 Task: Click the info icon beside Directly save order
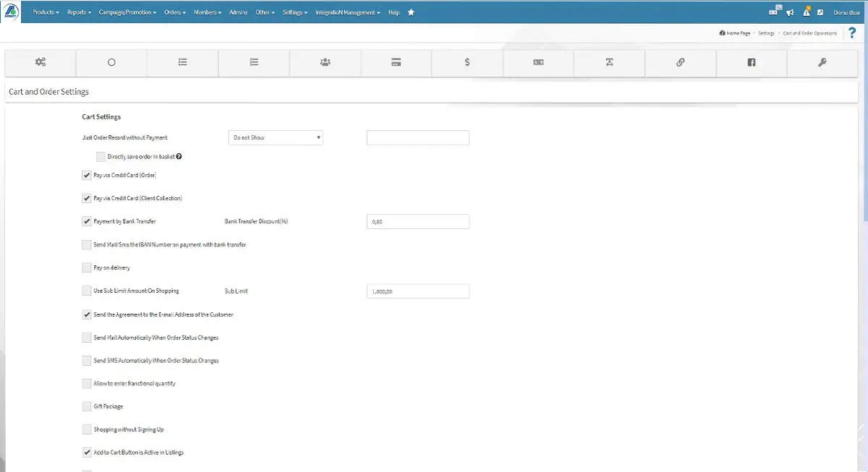179,156
